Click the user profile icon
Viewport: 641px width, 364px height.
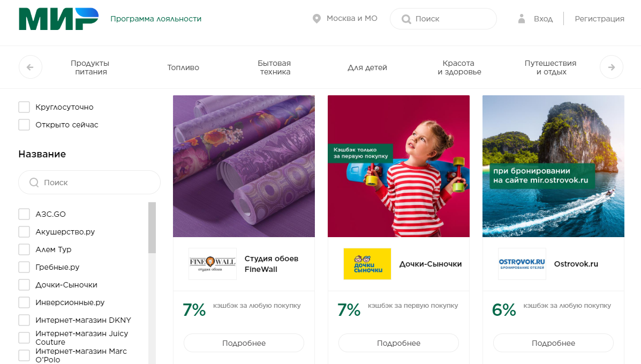[x=522, y=19]
